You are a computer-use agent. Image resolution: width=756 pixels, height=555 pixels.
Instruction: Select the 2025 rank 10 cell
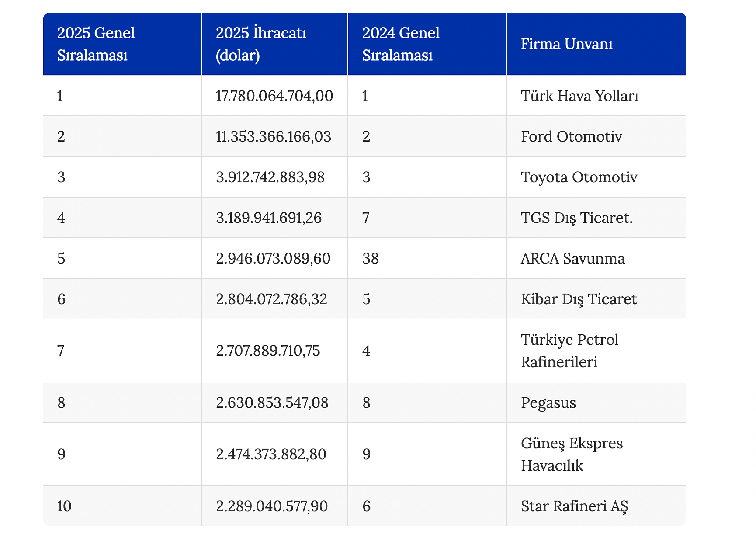pos(122,506)
